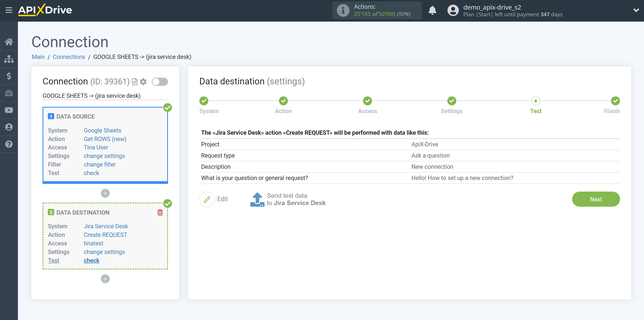Go to Settings step
644x320 pixels.
[x=452, y=101]
